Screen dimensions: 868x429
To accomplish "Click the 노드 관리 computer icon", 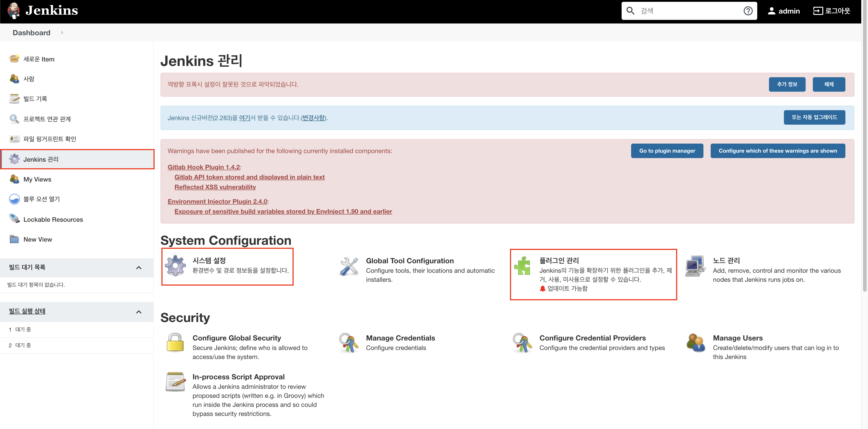I will [x=695, y=266].
